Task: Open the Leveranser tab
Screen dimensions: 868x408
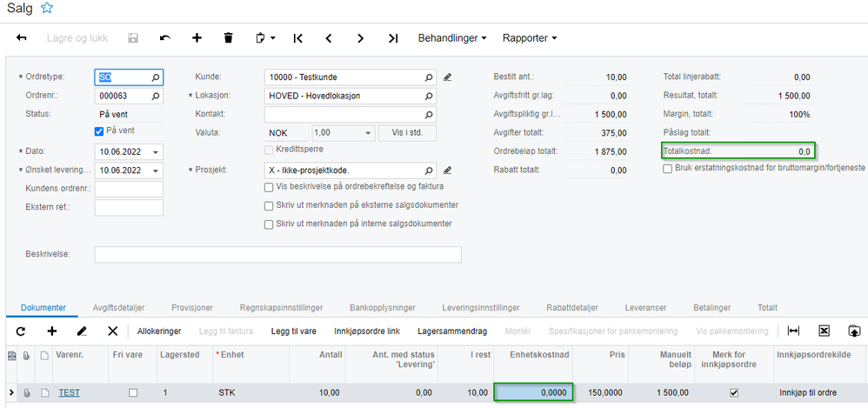Action: point(645,308)
